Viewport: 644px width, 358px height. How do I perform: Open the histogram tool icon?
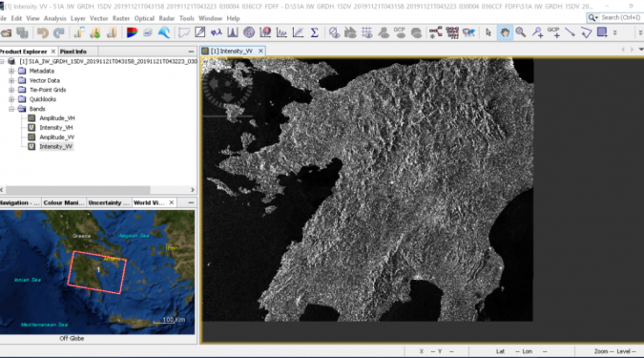233,32
